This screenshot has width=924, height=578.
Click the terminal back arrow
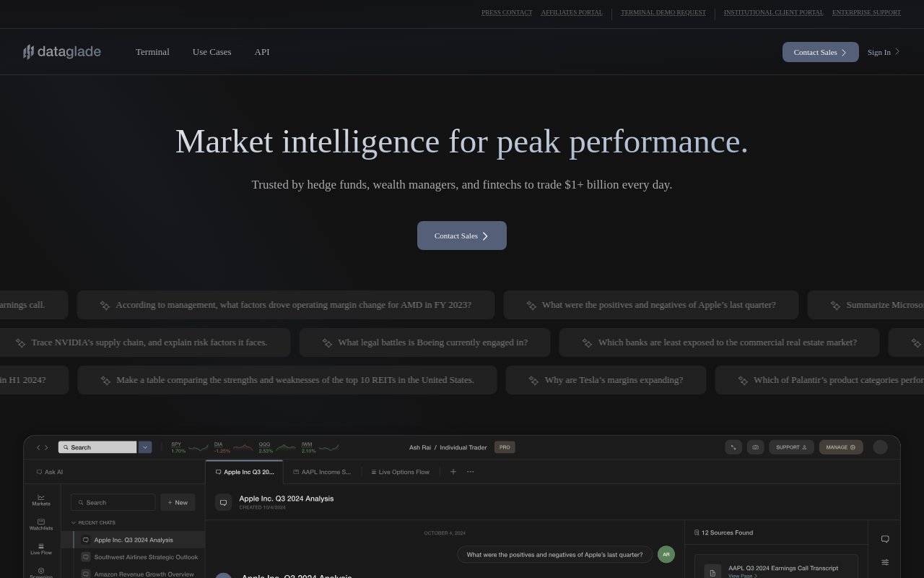(38, 447)
